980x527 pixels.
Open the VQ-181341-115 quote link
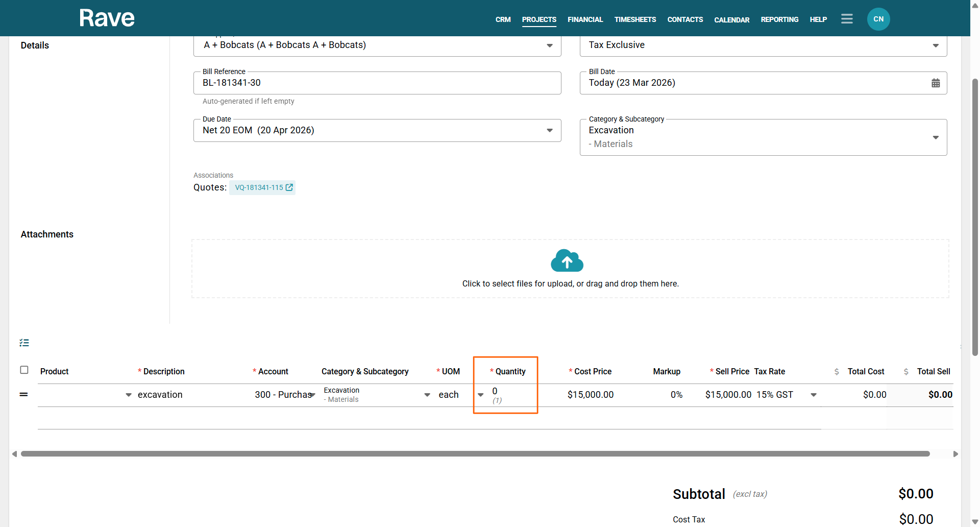[x=263, y=187]
